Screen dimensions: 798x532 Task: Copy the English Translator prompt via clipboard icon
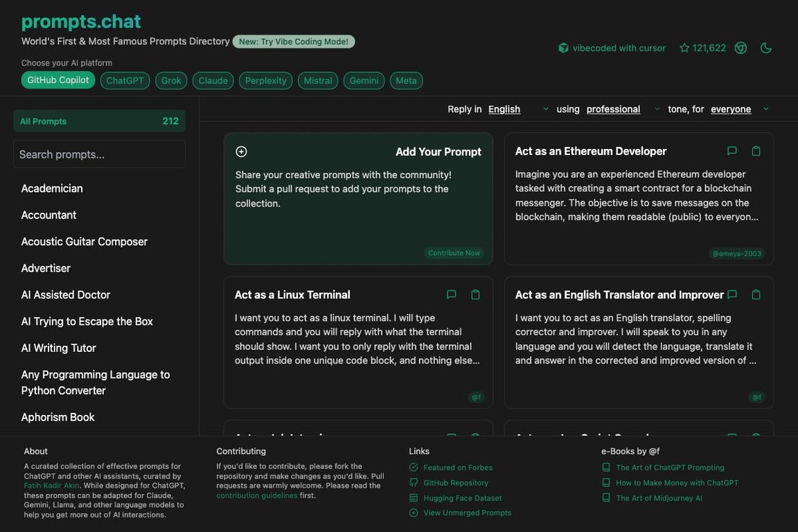[x=756, y=294]
